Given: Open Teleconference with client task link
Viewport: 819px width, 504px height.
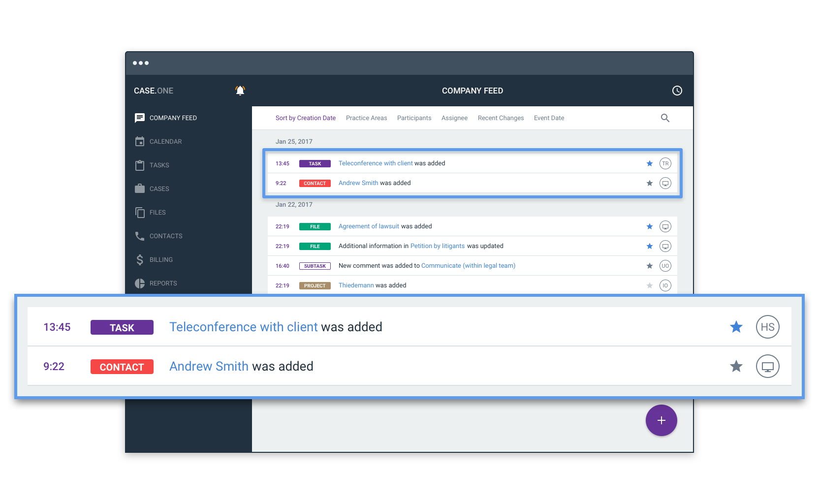Looking at the screenshot, I should pyautogui.click(x=243, y=327).
